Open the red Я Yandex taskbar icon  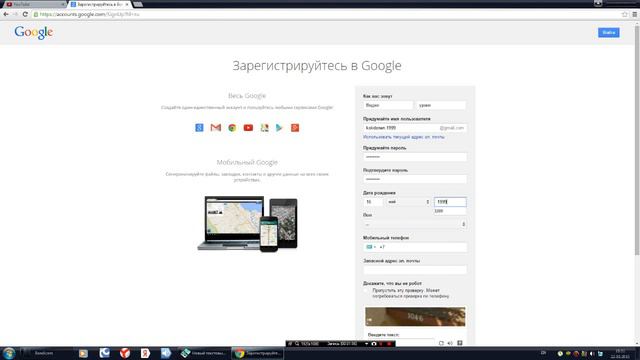pyautogui.click(x=145, y=353)
